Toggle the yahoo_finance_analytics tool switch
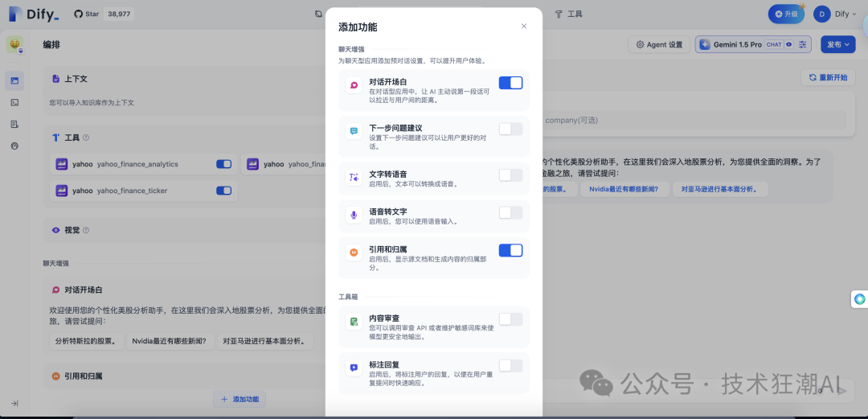This screenshot has height=419, width=868. (x=223, y=164)
